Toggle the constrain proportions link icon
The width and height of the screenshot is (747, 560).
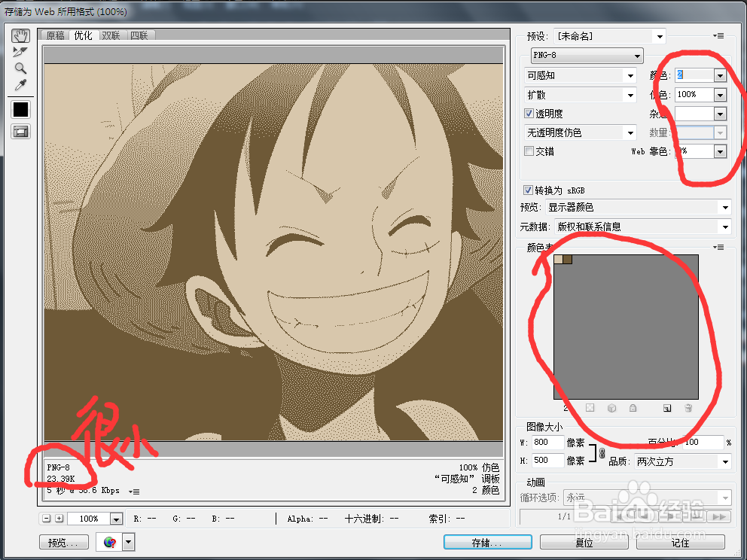coord(602,452)
